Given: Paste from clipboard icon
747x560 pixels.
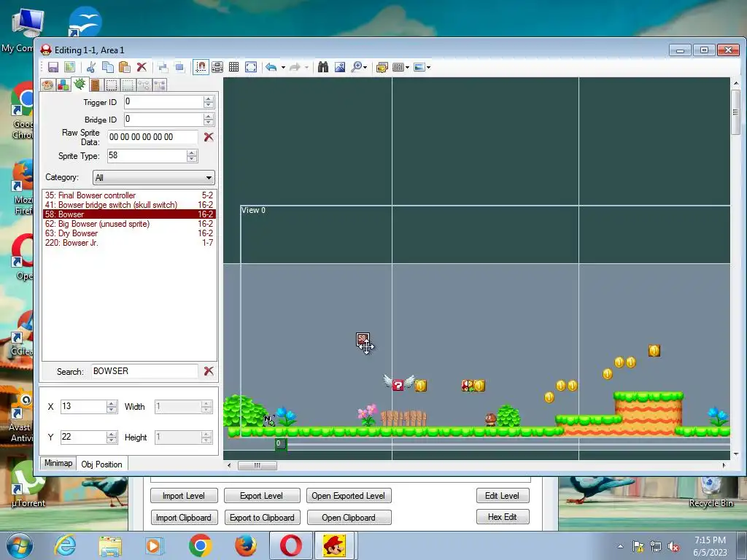Looking at the screenshot, I should pyautogui.click(x=124, y=67).
